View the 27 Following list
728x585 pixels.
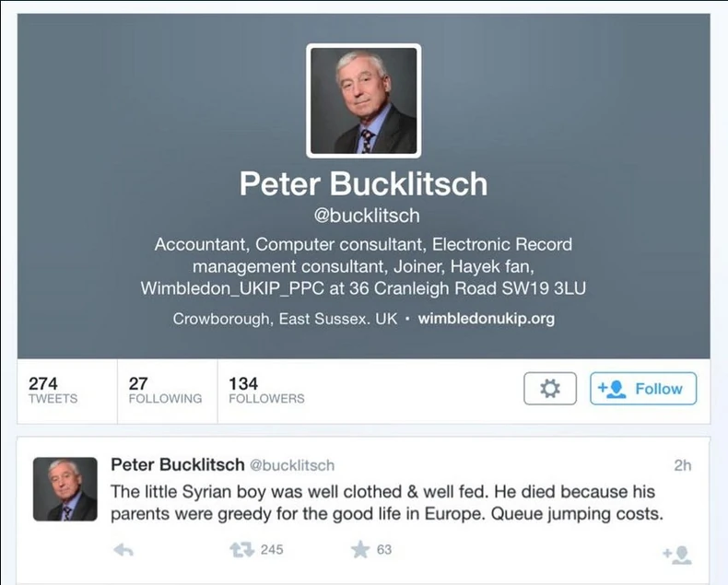[167, 391]
